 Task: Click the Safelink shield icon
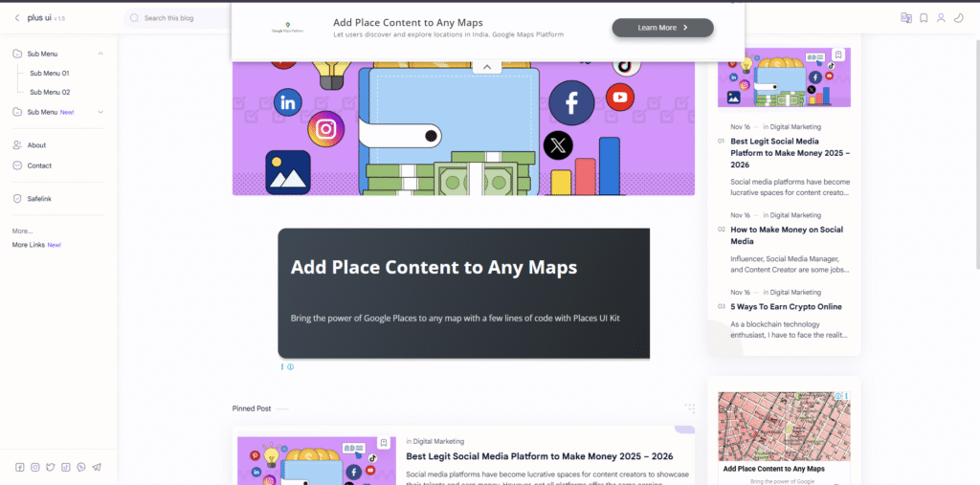pyautogui.click(x=17, y=199)
